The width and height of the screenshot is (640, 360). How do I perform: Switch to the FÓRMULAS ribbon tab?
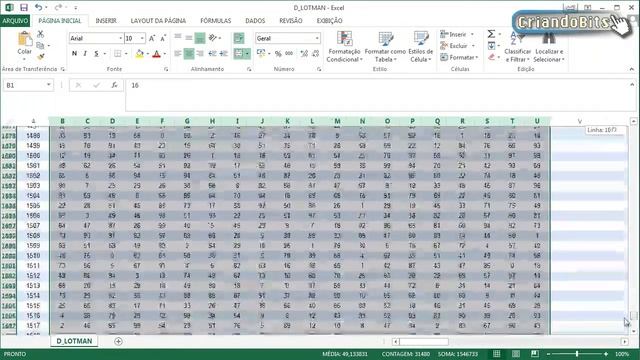(x=216, y=20)
